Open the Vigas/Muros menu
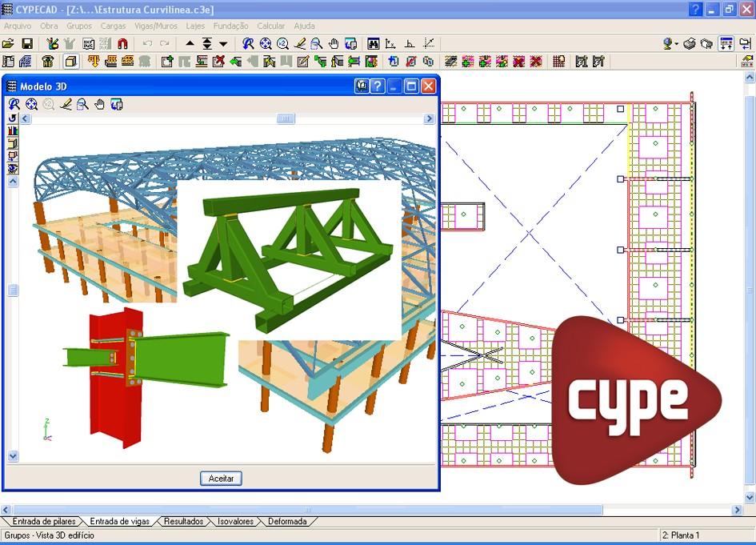The width and height of the screenshot is (756, 545). tap(156, 26)
